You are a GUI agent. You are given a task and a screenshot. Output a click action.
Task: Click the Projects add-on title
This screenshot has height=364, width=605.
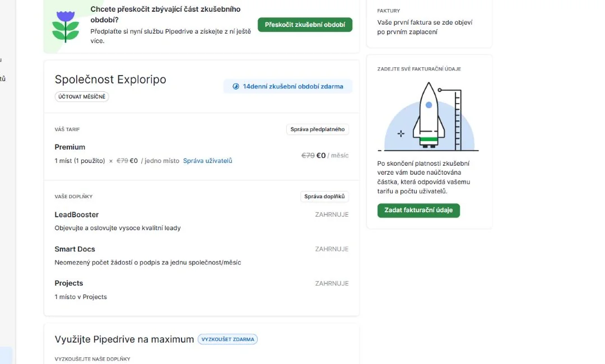point(69,283)
